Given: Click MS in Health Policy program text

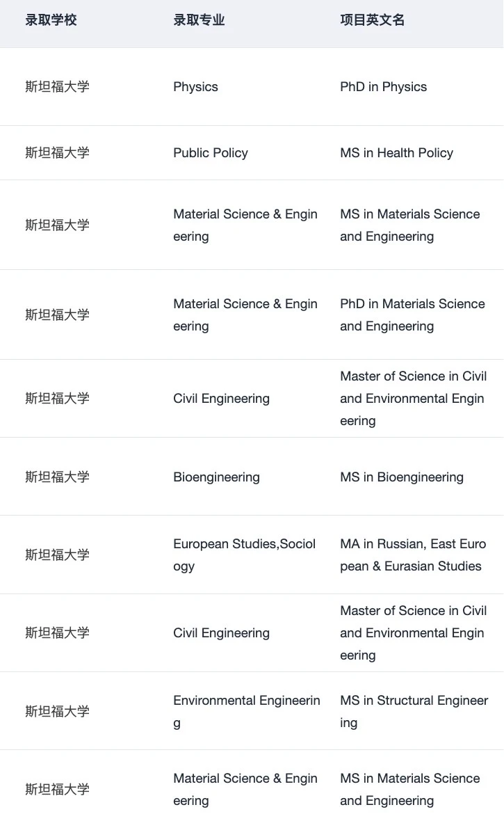Looking at the screenshot, I should tap(396, 153).
